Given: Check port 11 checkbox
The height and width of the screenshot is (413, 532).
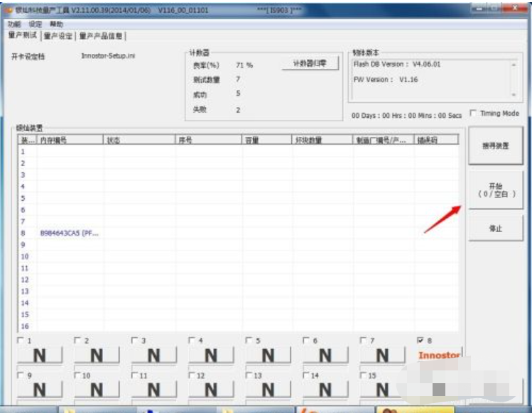Looking at the screenshot, I should click(x=135, y=375).
